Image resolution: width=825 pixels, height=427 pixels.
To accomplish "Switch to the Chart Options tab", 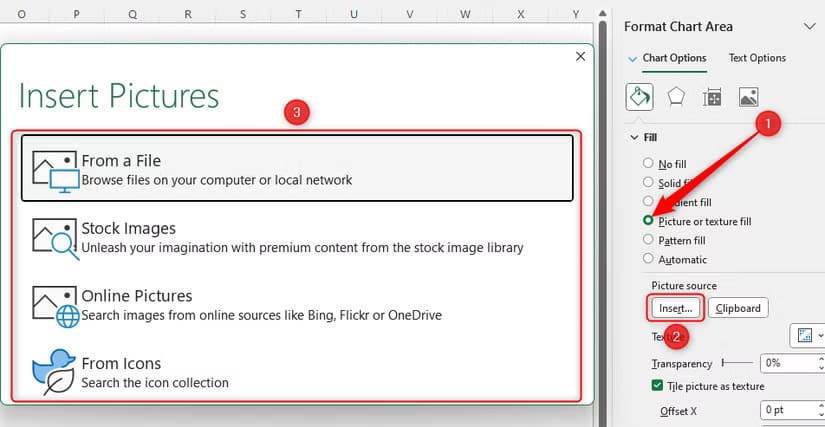I will click(x=675, y=58).
